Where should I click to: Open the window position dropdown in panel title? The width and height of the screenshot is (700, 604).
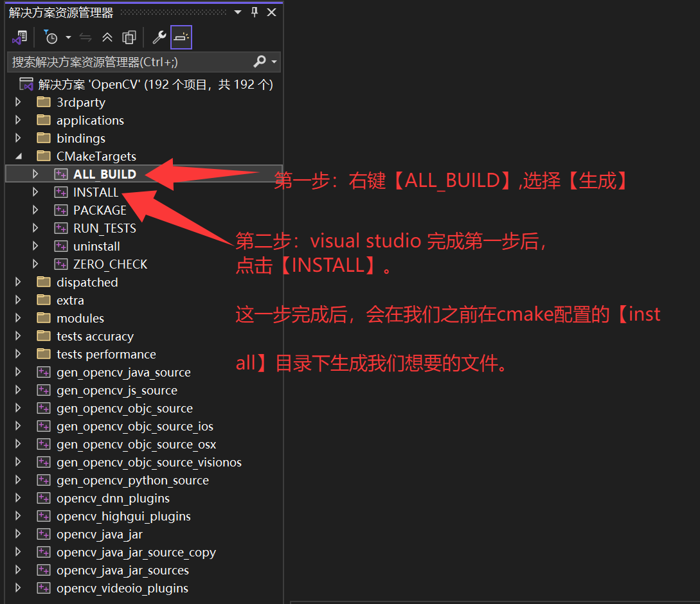click(x=238, y=12)
